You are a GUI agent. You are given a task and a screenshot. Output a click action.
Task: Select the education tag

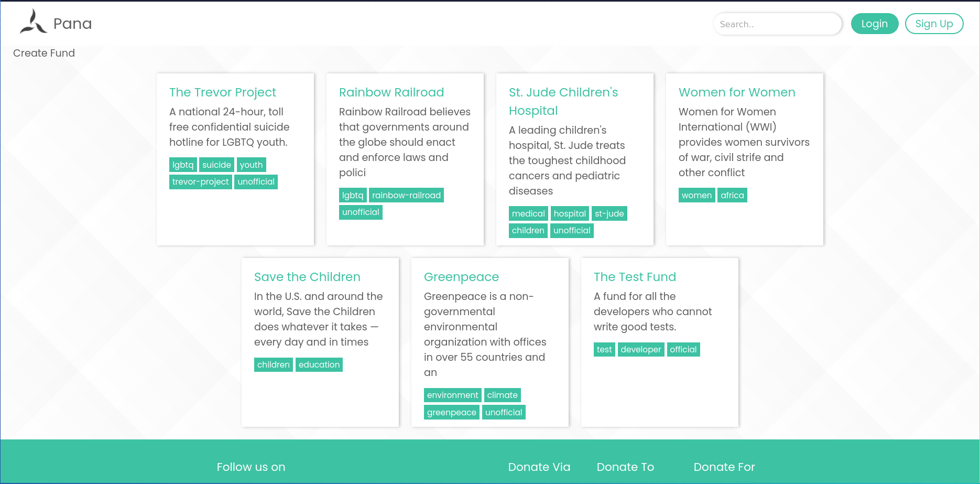(x=319, y=364)
